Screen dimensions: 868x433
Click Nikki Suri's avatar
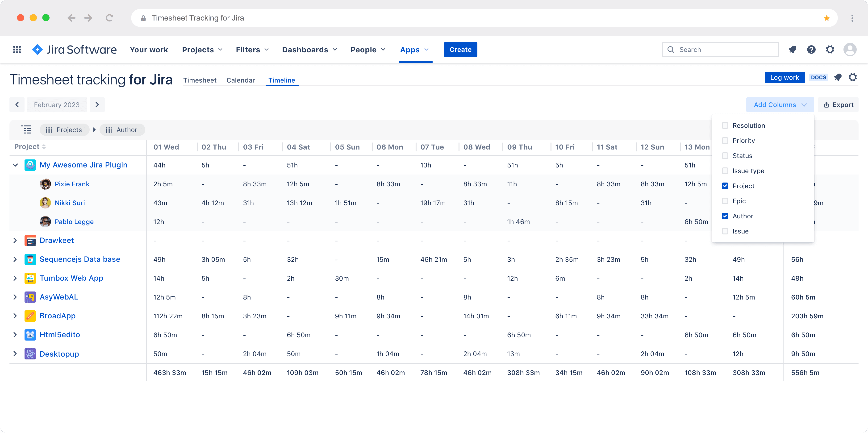pyautogui.click(x=45, y=203)
